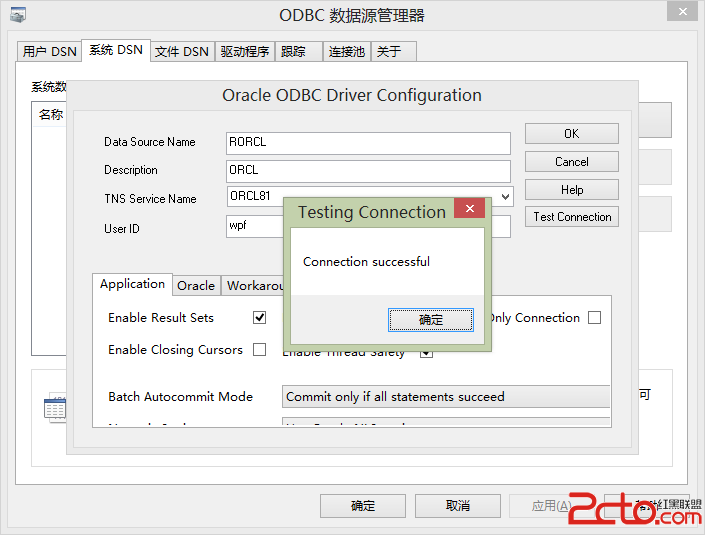The width and height of the screenshot is (705, 535).
Task: Click the Test Connection button
Action: pos(571,217)
